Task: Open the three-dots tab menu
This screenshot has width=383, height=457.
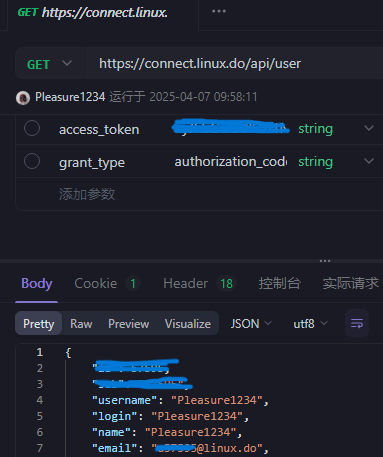Action: (219, 11)
